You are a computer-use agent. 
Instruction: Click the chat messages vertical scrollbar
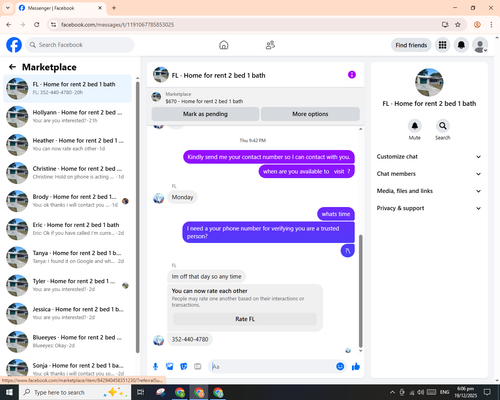[360, 291]
